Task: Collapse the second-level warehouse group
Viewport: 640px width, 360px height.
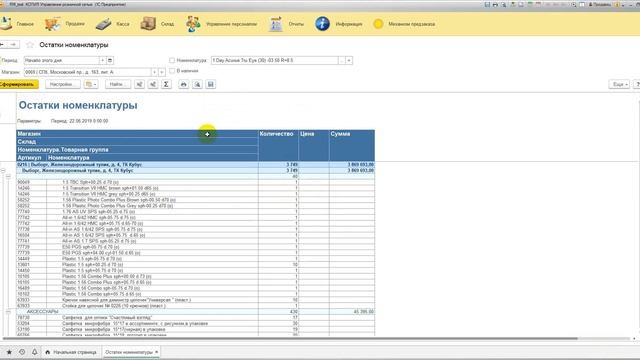Action: tap(8, 176)
